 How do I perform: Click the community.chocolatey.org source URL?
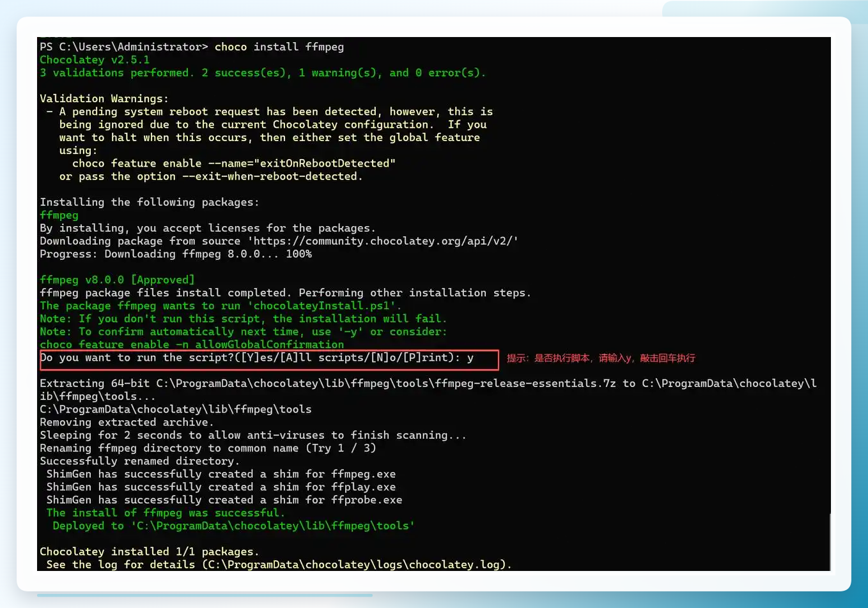(385, 241)
